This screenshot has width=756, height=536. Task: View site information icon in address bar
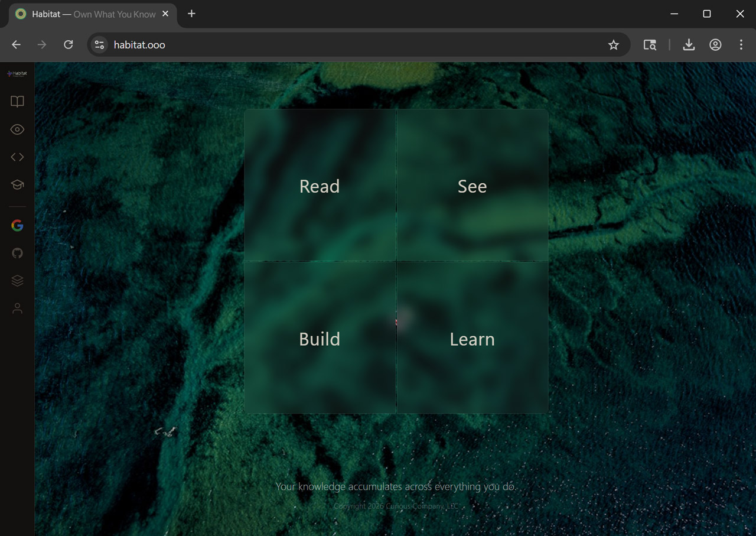coord(100,45)
